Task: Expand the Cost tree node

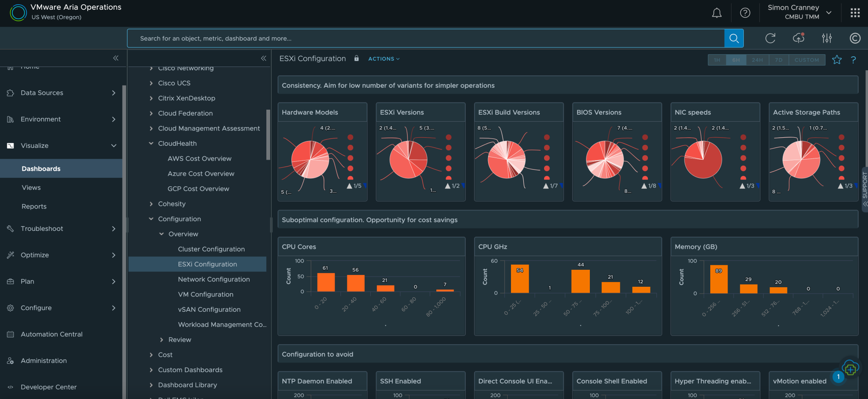Action: click(151, 355)
